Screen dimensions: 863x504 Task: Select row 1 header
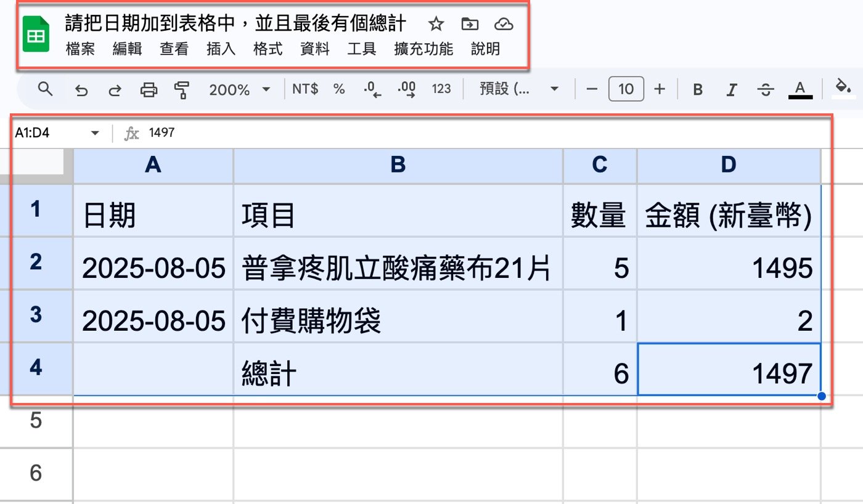click(x=36, y=209)
